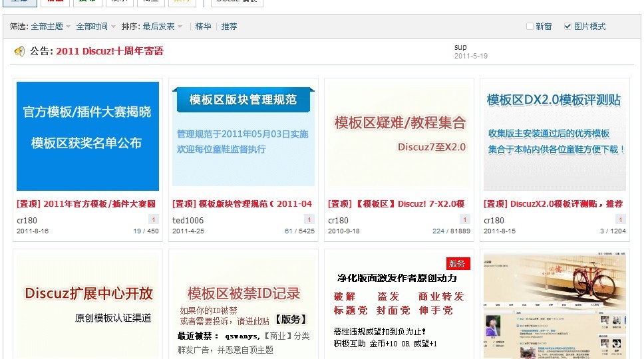This screenshot has width=644, height=359.
Task: Open thread [置顶] DiscuzX2.0模板评测贴
Action: tap(554, 204)
